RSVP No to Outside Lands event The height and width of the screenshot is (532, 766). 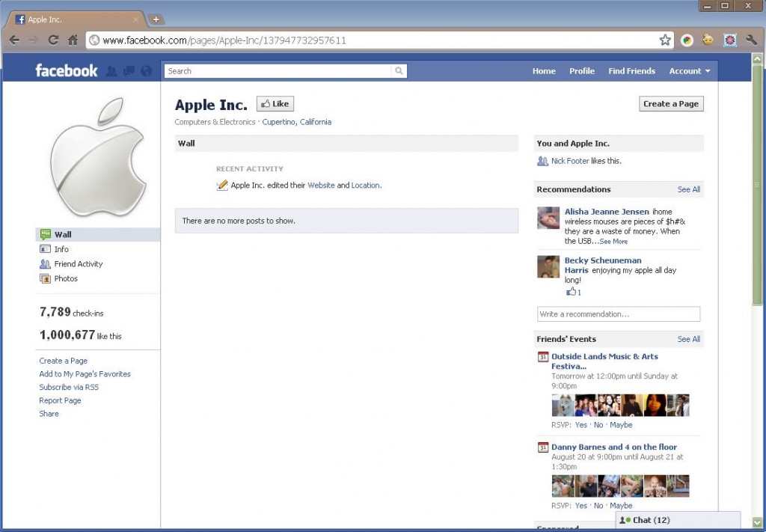click(x=598, y=425)
